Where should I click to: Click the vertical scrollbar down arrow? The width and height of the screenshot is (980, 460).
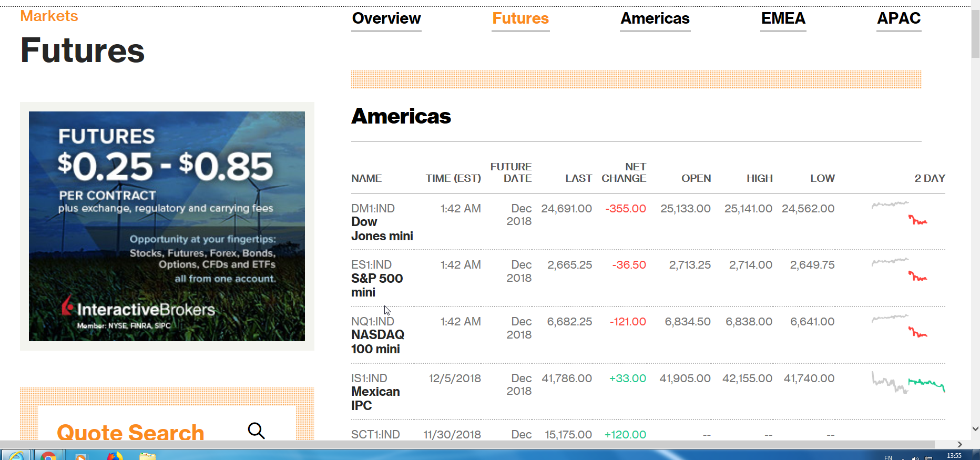[x=975, y=428]
